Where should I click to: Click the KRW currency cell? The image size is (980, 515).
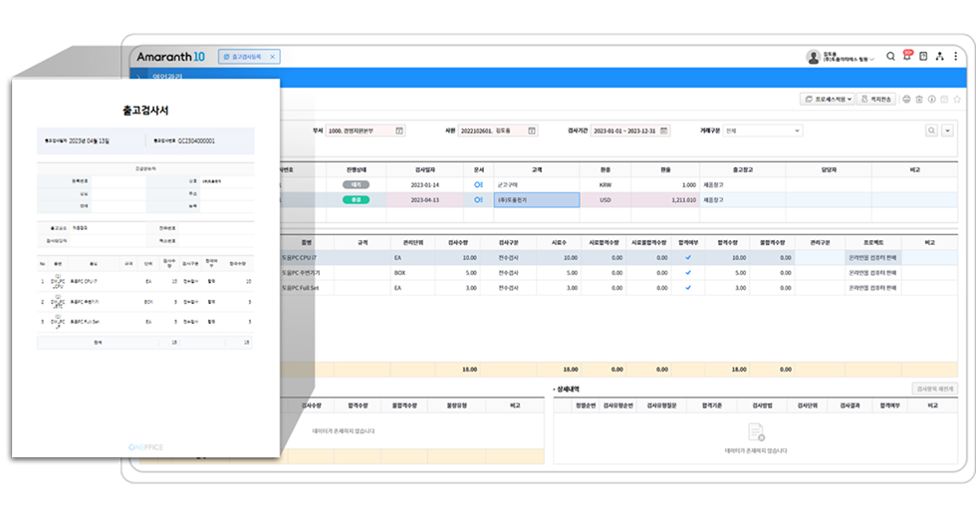[x=605, y=185]
